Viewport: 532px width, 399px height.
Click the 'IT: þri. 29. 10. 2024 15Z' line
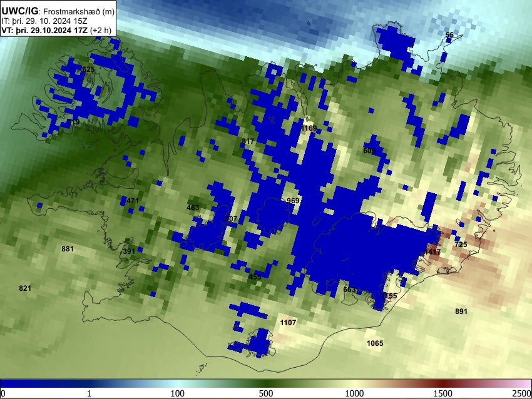pos(44,21)
